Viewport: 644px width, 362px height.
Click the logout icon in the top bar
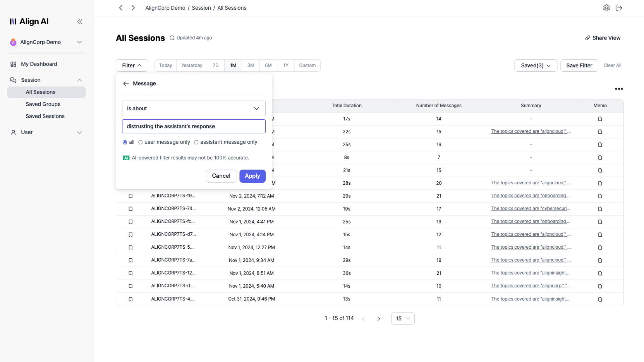point(619,8)
